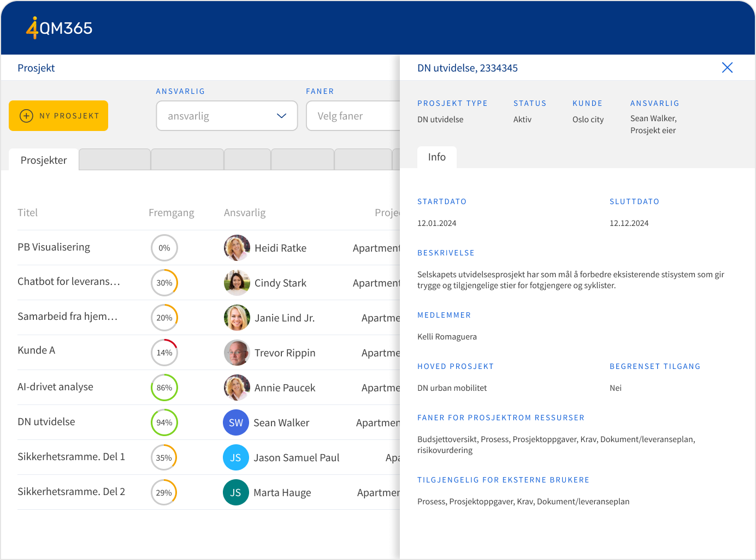Viewport: 756px width, 560px height.
Task: Open the Info tab in details panel
Action: tap(437, 157)
